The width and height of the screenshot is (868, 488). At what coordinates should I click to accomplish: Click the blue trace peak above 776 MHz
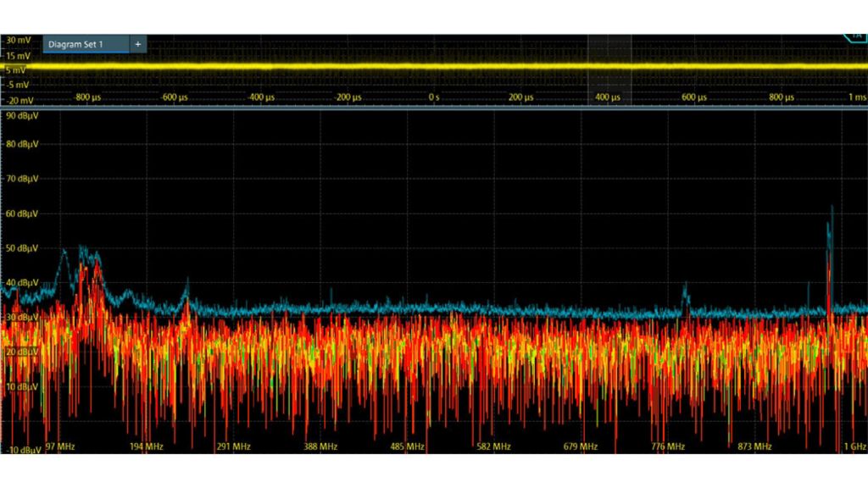coord(685,293)
